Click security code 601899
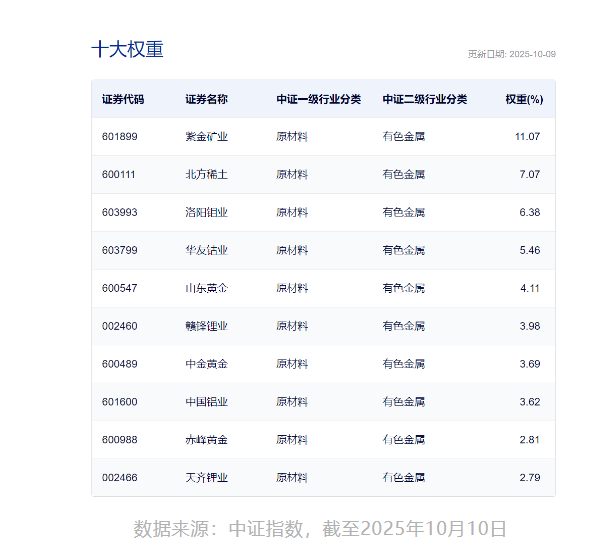The width and height of the screenshot is (602, 558). click(120, 137)
